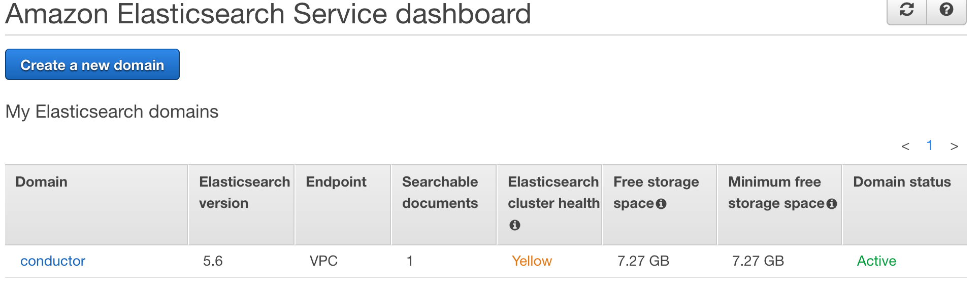Screen dimensions: 980x290
Task: Sort by Searchable documents column header
Action: click(x=440, y=193)
